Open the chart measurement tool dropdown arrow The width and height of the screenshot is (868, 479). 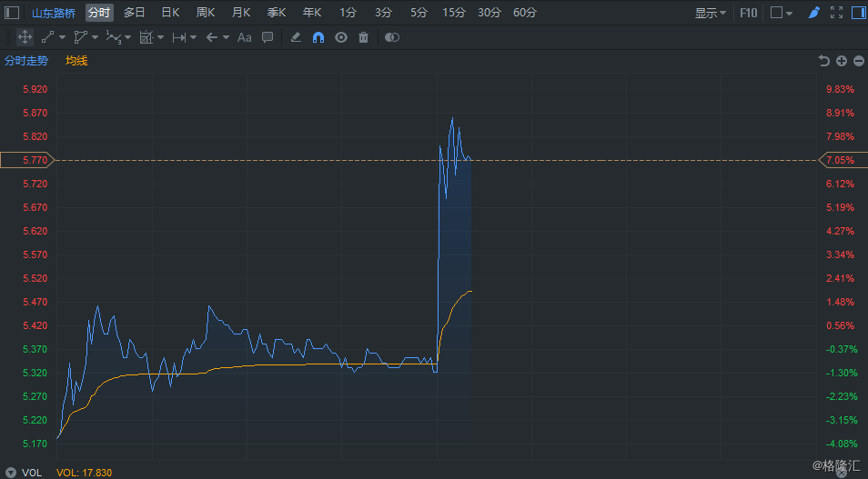click(160, 37)
